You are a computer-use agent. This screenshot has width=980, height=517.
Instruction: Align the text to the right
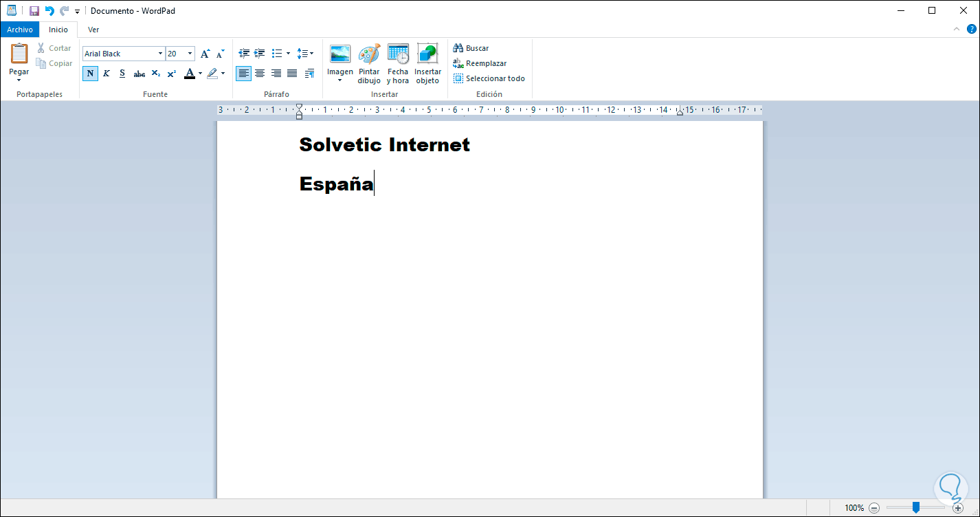point(276,74)
